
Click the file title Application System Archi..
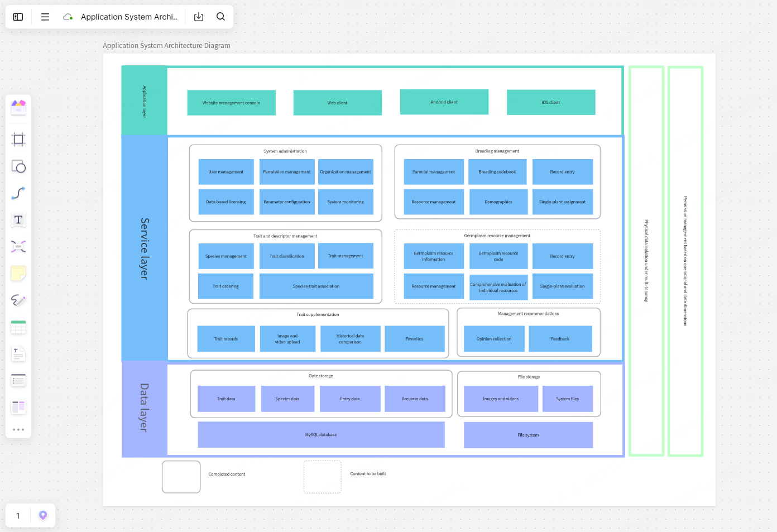pyautogui.click(x=129, y=17)
